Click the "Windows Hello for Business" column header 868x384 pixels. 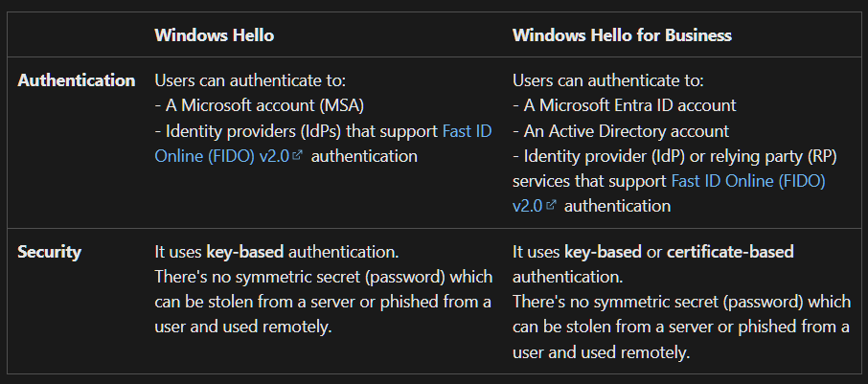(622, 35)
